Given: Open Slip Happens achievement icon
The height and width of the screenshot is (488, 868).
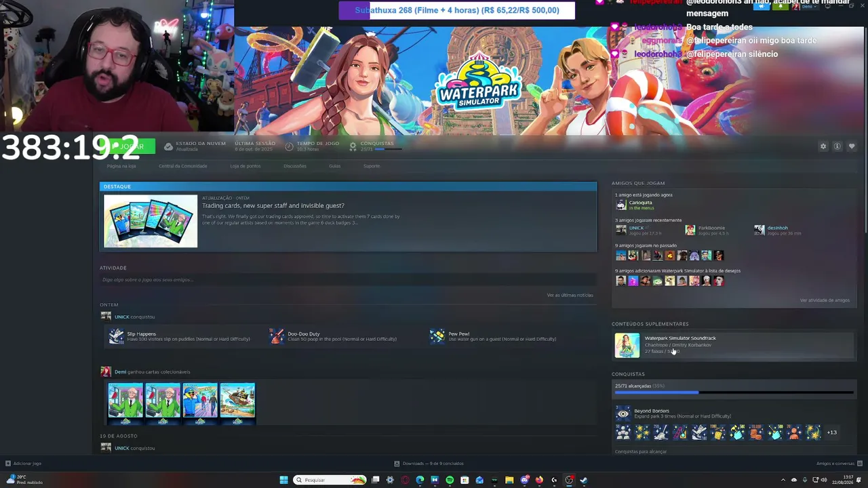Looking at the screenshot, I should (x=117, y=336).
